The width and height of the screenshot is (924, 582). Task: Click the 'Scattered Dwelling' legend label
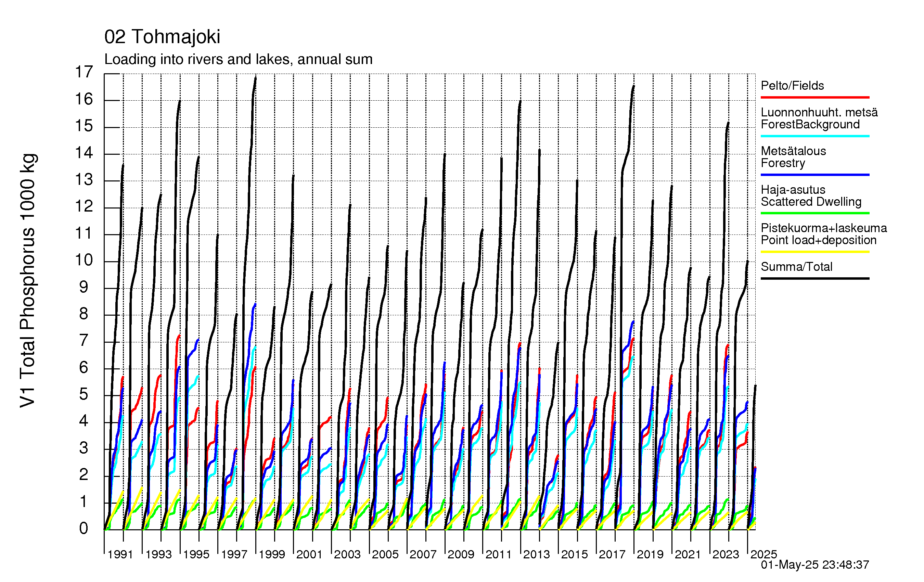pyautogui.click(x=811, y=202)
